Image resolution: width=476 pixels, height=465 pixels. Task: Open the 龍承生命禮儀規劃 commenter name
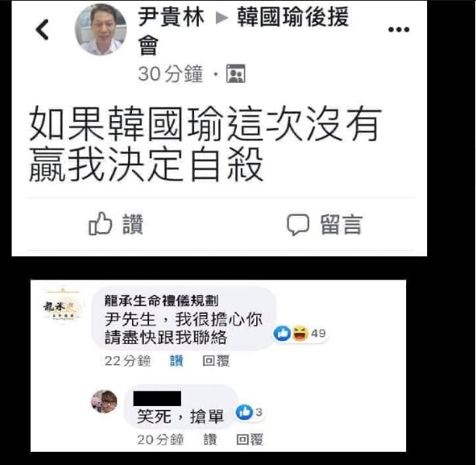(162, 300)
